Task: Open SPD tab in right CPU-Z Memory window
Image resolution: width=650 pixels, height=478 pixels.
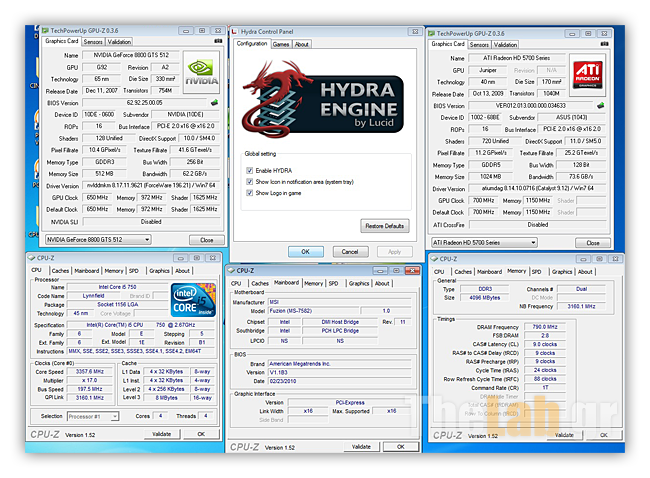Action: point(536,272)
